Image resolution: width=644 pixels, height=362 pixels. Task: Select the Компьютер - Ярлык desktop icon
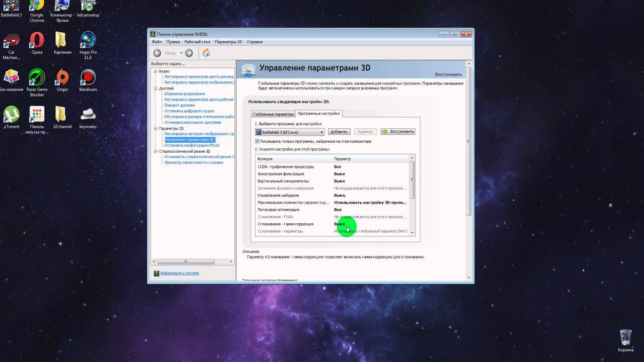pos(62,11)
